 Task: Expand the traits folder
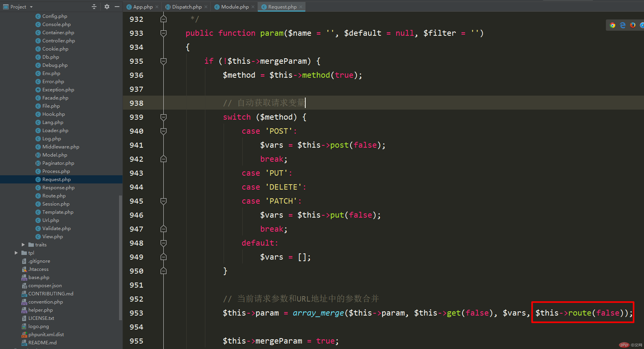(23, 244)
